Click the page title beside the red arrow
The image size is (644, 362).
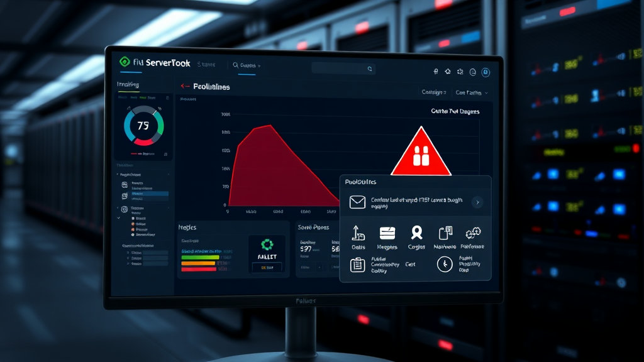point(211,87)
